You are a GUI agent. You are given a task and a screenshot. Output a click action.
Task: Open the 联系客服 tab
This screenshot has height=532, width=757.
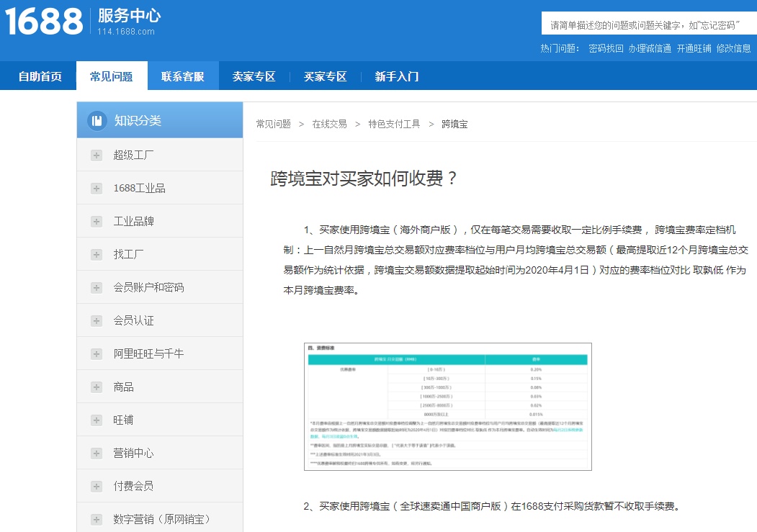(182, 76)
